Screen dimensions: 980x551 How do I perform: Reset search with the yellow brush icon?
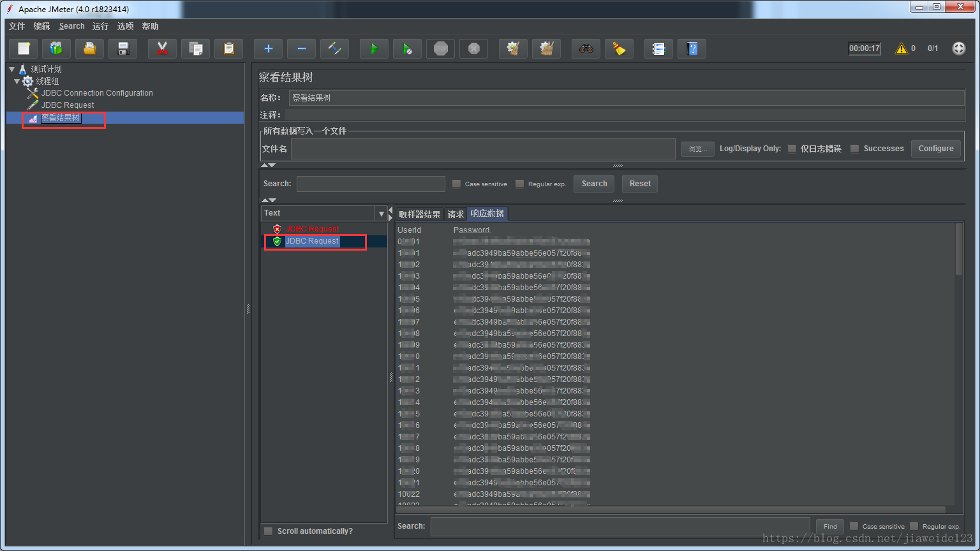(620, 48)
